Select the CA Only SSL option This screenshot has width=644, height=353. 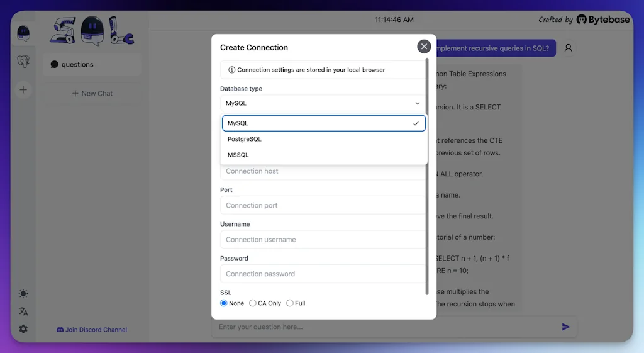(x=253, y=303)
